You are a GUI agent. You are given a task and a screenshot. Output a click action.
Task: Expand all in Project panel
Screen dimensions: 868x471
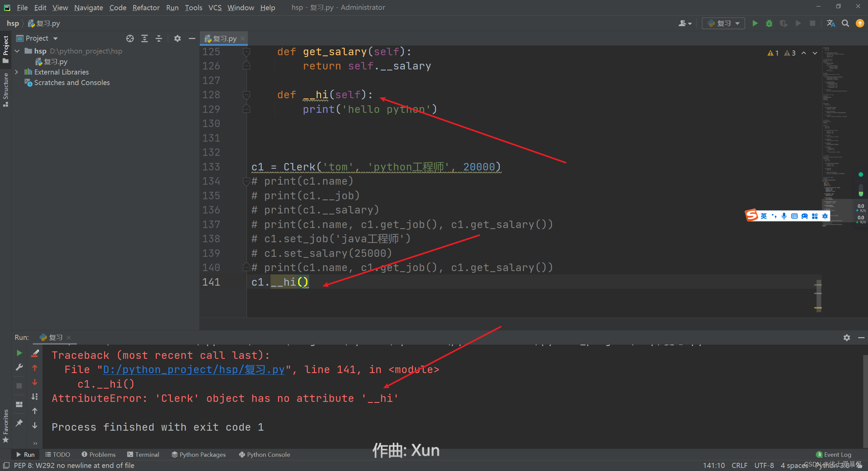144,38
